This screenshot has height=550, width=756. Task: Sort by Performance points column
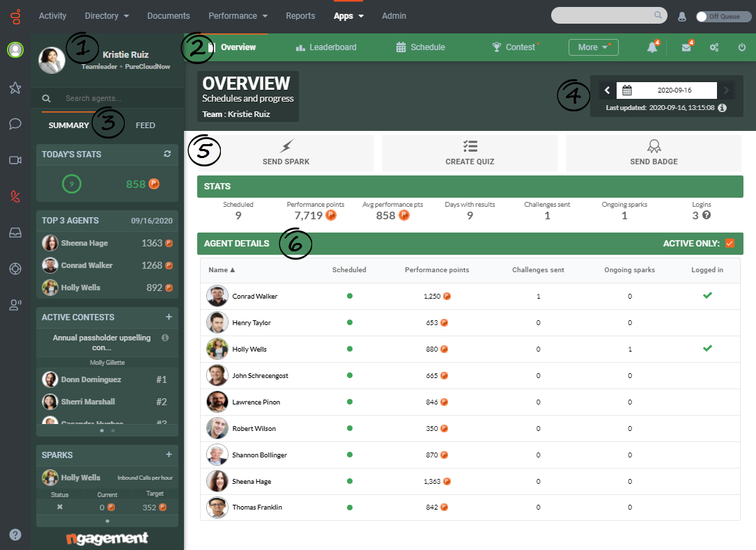[437, 269]
